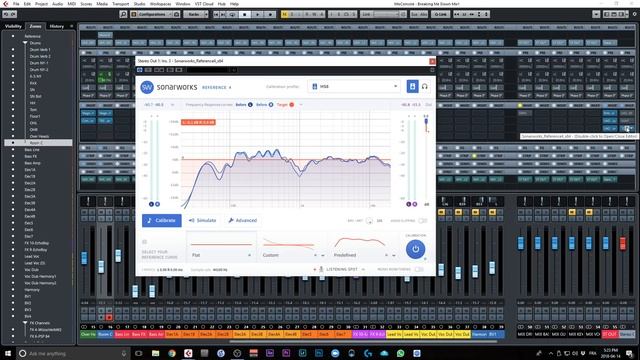Go to previous marker transport button
The image size is (640, 360).
tap(215, 14)
